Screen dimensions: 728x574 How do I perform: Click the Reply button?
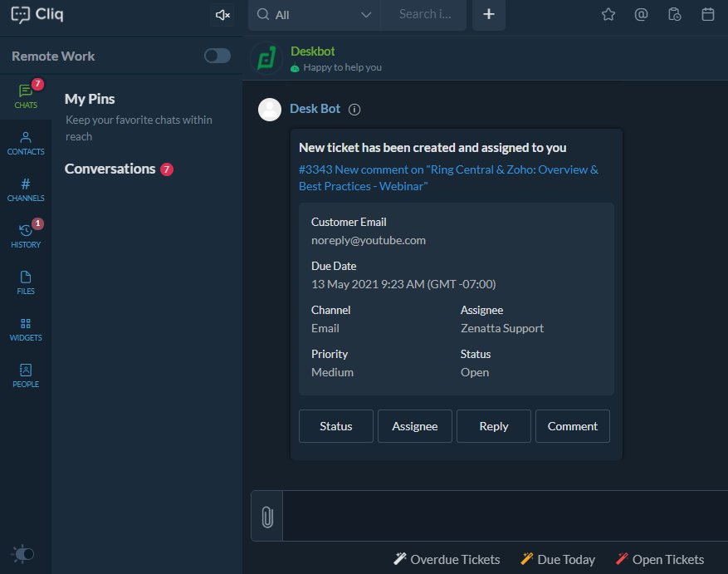click(x=494, y=426)
